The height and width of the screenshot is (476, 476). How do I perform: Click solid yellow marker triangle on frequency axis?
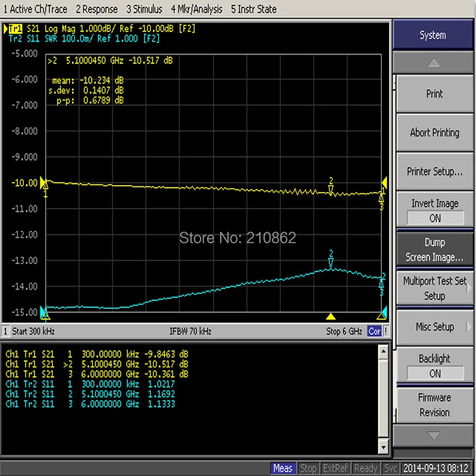click(331, 317)
